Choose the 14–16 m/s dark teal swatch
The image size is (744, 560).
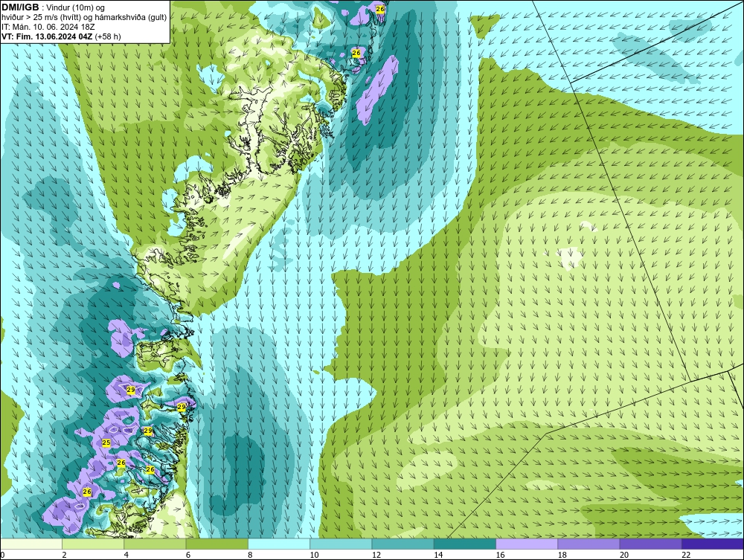coord(465,544)
